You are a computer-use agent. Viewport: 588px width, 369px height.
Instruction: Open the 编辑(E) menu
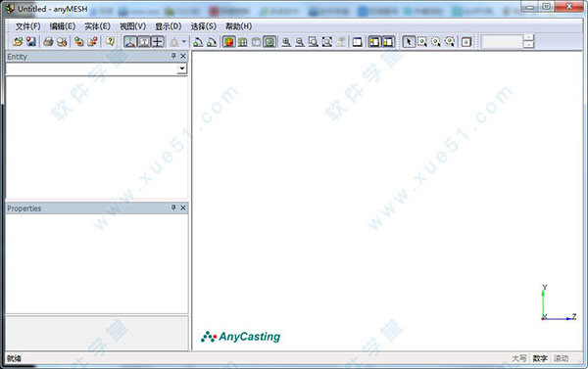[63, 26]
